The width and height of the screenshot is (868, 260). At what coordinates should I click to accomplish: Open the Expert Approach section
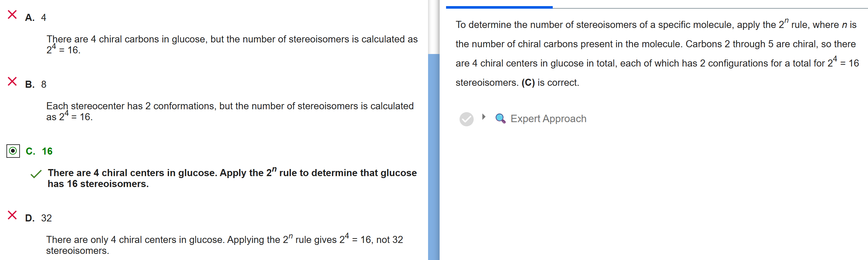[548, 119]
